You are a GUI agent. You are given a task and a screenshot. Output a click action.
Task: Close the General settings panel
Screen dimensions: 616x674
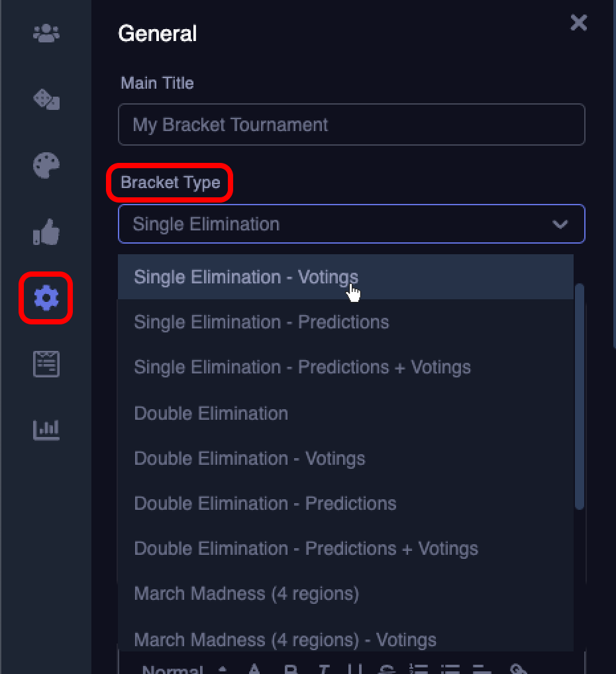(x=578, y=23)
